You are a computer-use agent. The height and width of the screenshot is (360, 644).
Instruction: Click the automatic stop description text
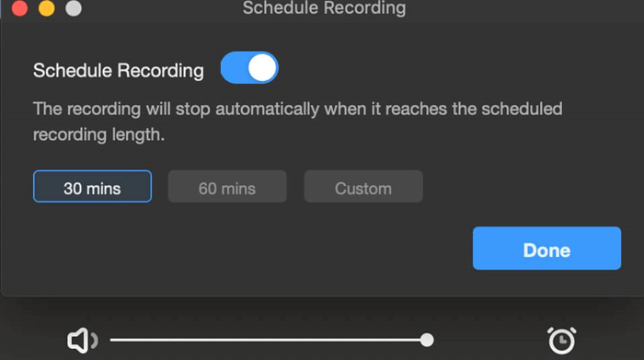[x=298, y=122]
